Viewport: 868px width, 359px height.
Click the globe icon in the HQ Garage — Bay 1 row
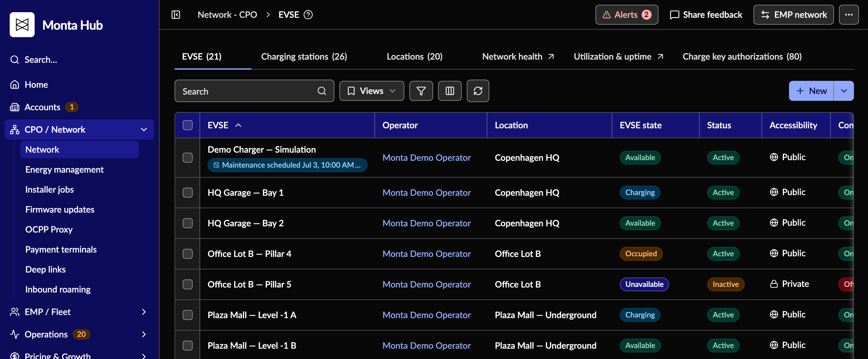point(774,192)
